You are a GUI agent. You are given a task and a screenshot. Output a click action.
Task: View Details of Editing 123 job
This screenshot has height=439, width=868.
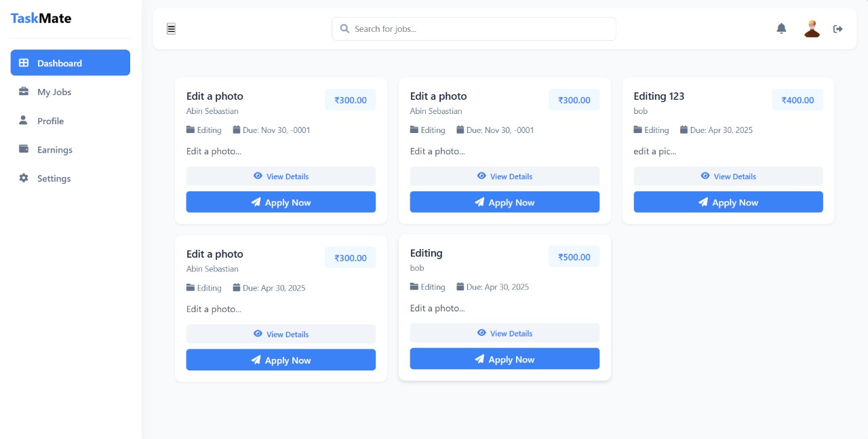click(x=728, y=176)
